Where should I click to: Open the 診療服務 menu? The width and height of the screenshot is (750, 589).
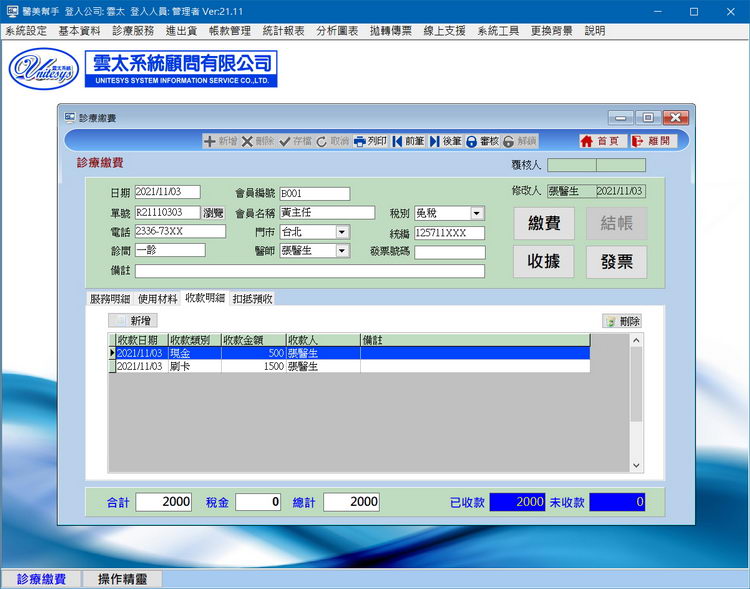133,31
